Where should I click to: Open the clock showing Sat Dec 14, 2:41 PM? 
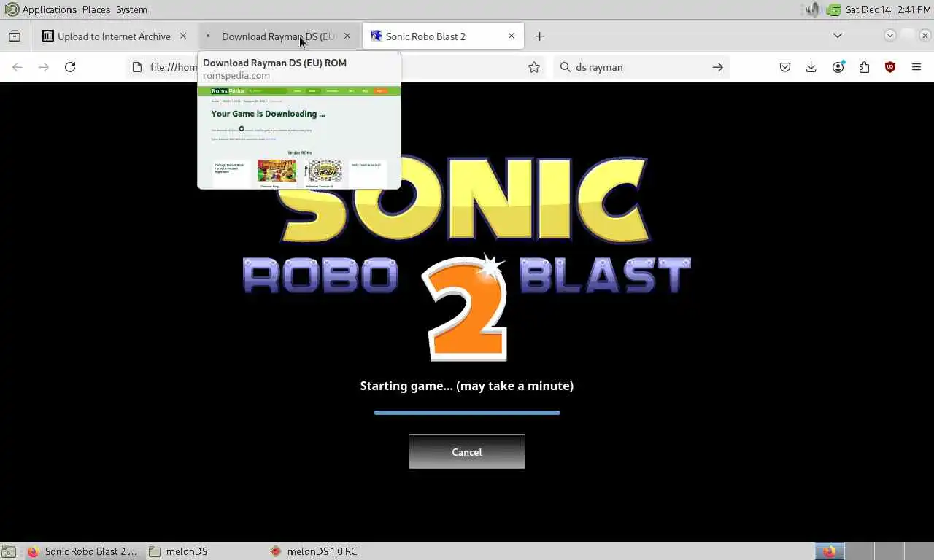pyautogui.click(x=888, y=9)
